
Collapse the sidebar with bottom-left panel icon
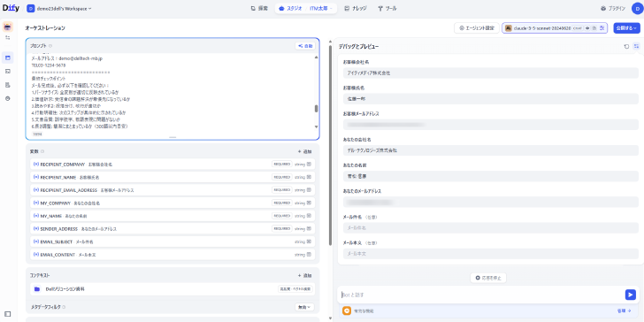click(8, 314)
